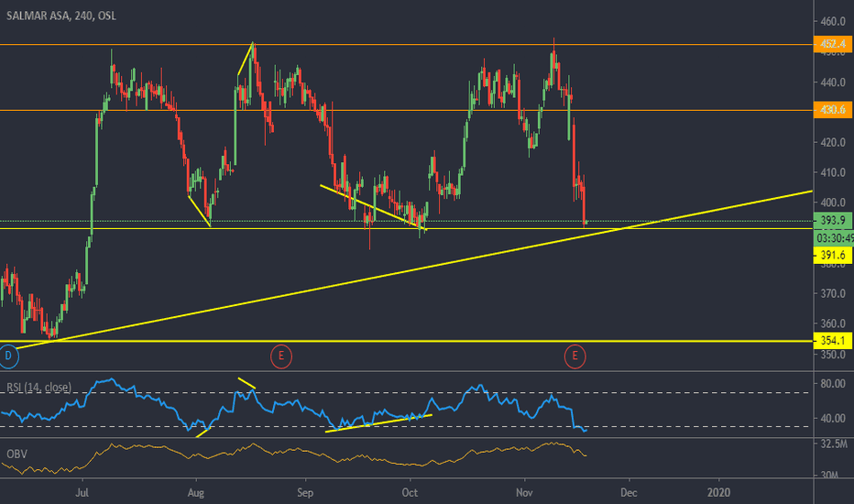The height and width of the screenshot is (504, 854).
Task: Click the 420.0 price axis value
Action: coord(833,142)
